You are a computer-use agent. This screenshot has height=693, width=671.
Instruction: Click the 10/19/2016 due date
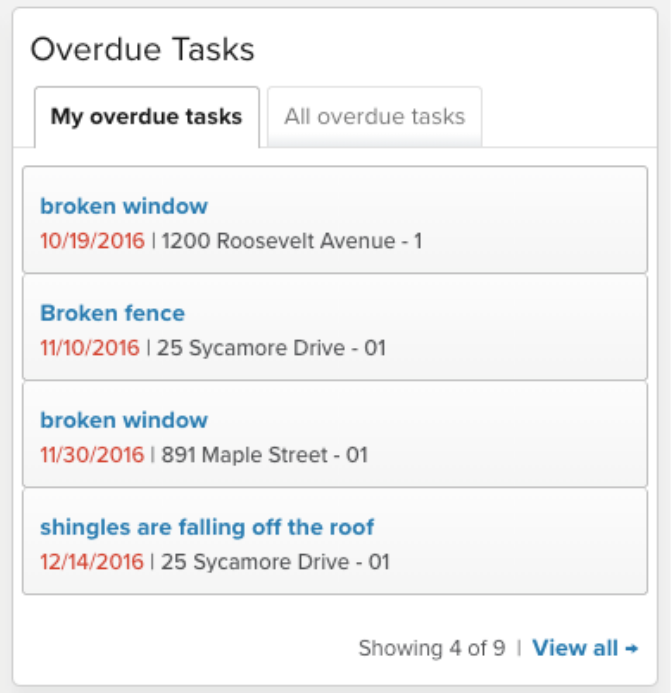(92, 241)
